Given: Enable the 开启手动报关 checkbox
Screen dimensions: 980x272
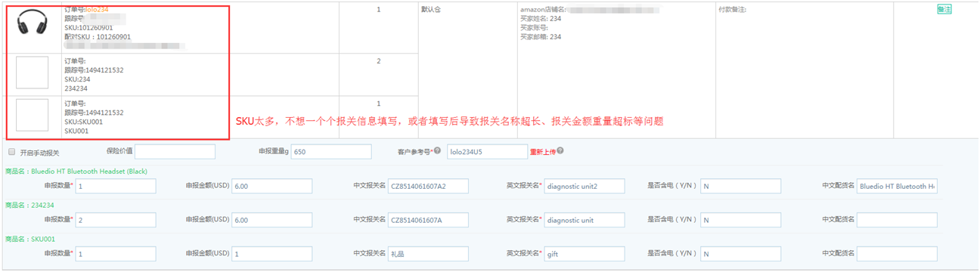Looking at the screenshot, I should click(11, 152).
